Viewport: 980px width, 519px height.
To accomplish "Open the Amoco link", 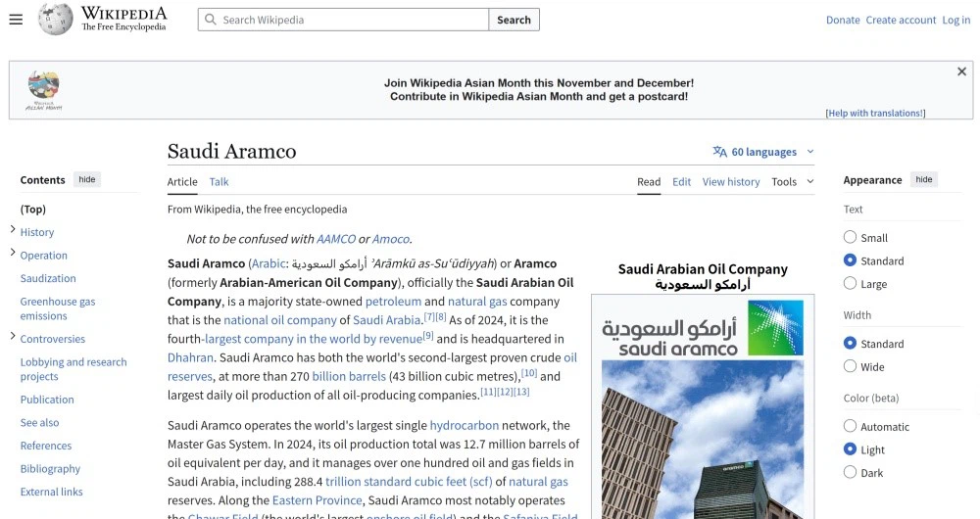I will pos(391,239).
